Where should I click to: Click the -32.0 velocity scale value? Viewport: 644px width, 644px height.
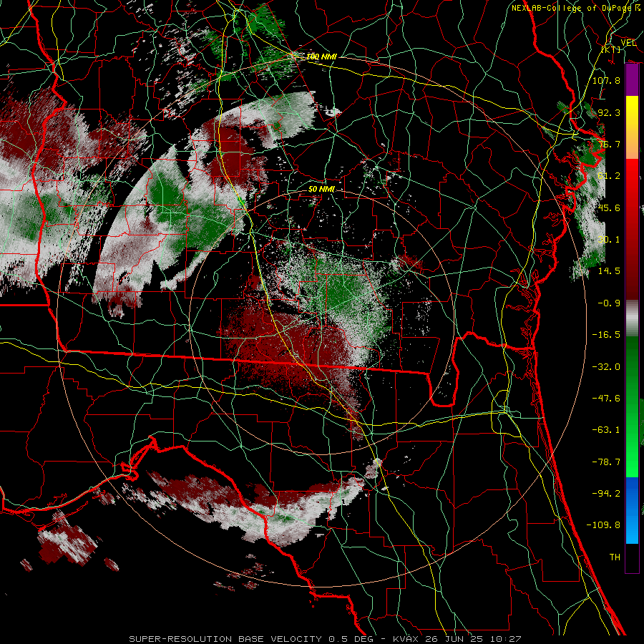point(606,367)
